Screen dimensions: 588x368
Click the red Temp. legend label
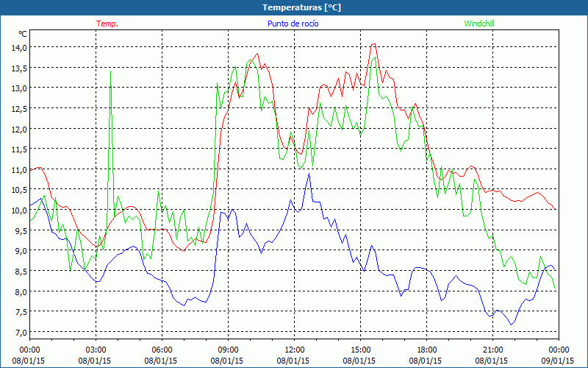pyautogui.click(x=107, y=24)
